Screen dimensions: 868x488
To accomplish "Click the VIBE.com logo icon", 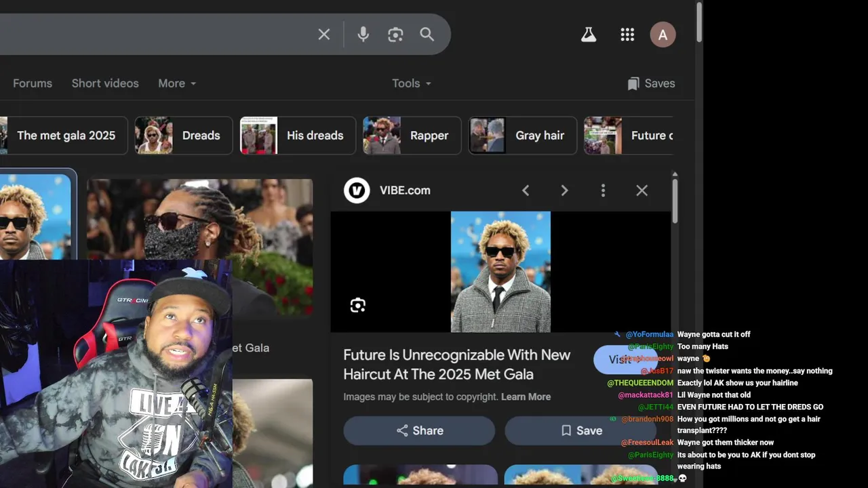I will tap(357, 190).
